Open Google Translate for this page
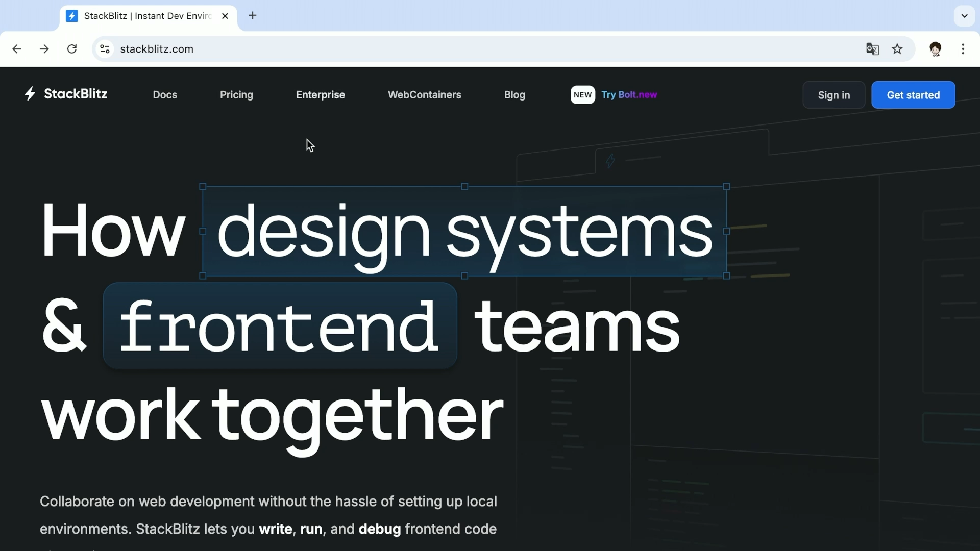Viewport: 980px width, 551px height. [872, 49]
